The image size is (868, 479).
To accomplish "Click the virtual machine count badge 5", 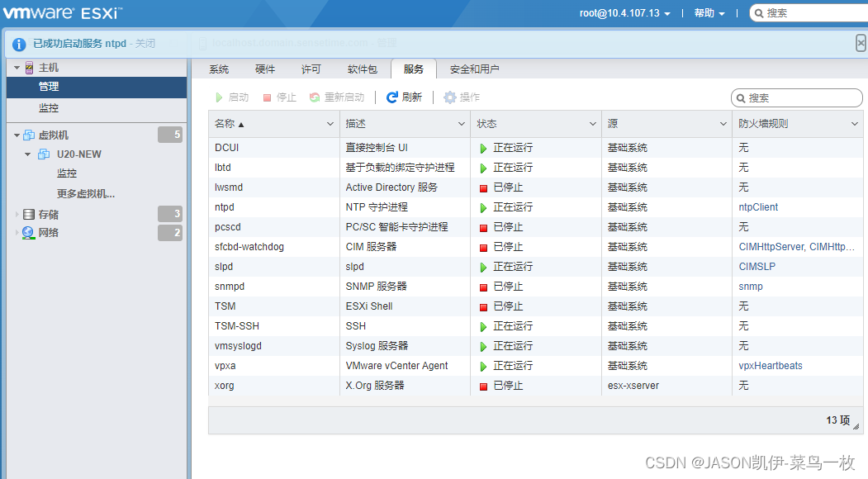I will coord(170,135).
